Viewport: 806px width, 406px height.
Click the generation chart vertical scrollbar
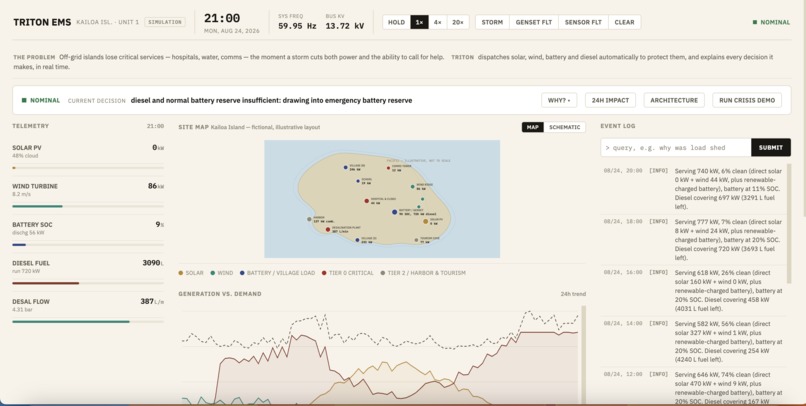pyautogui.click(x=583, y=355)
